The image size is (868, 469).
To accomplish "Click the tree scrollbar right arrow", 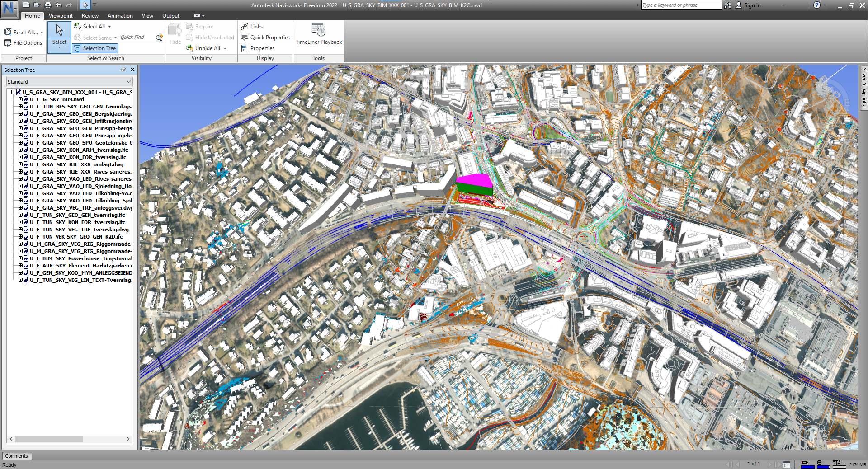I will tap(128, 439).
